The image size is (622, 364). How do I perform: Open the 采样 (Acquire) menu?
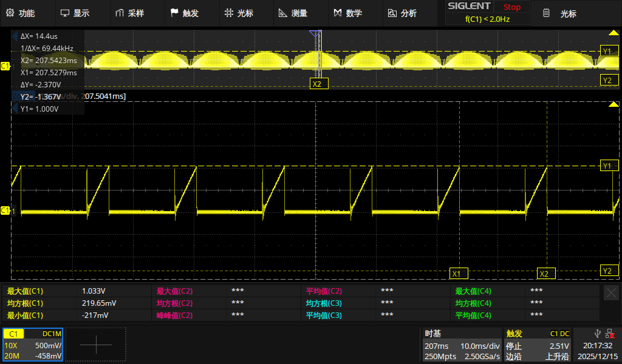click(130, 13)
